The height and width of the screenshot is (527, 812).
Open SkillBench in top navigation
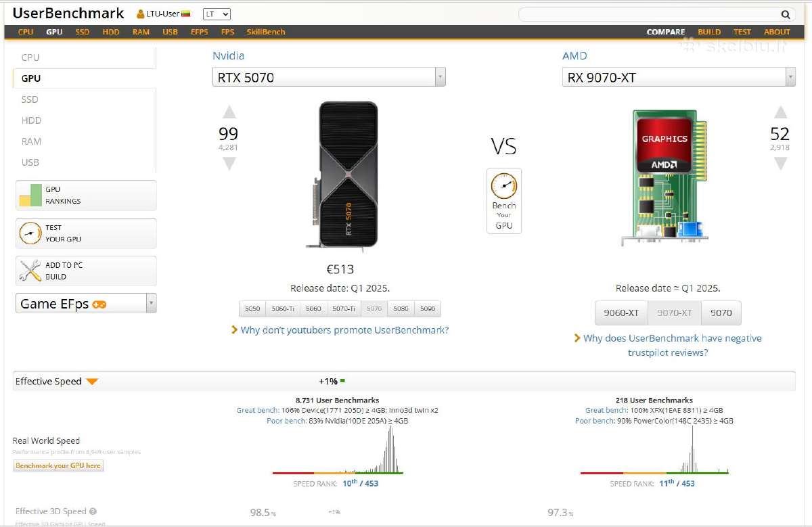[x=266, y=32]
